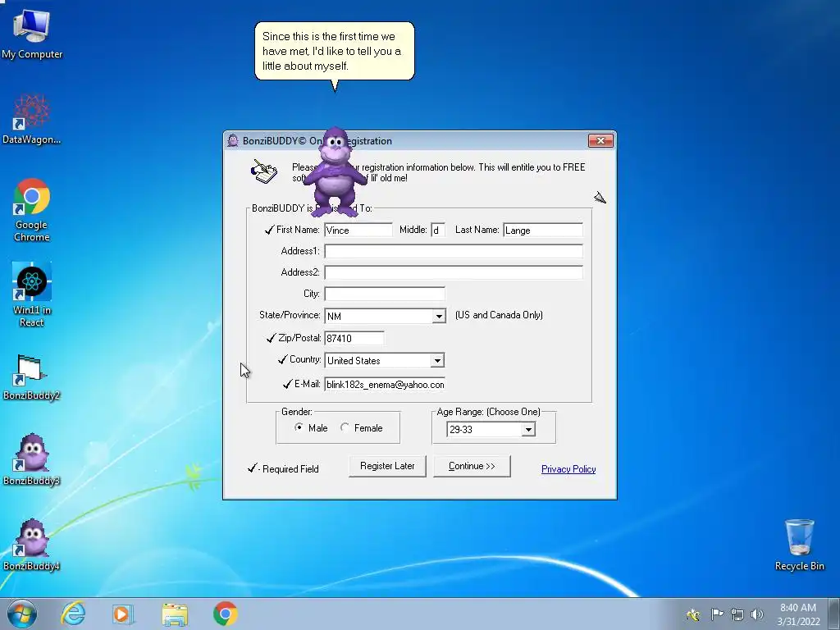Click the first system tray icon left of the flag
The height and width of the screenshot is (630, 840).
tap(692, 614)
